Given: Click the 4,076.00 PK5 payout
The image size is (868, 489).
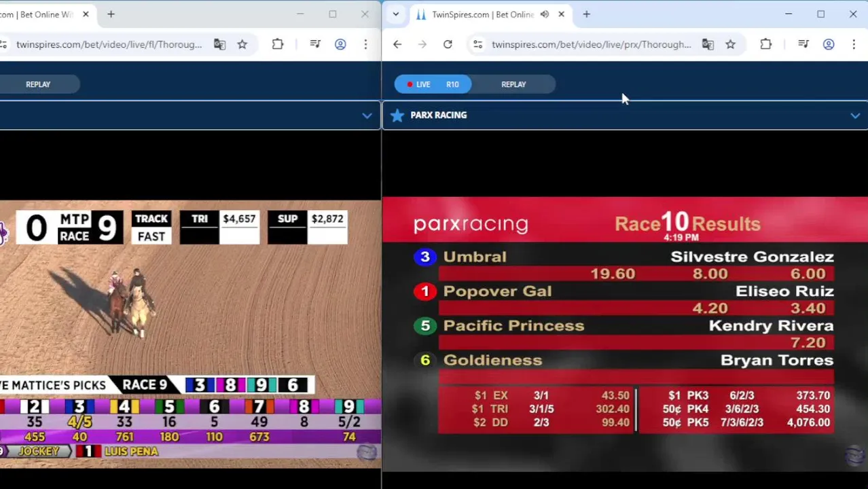Looking at the screenshot, I should coord(808,422).
